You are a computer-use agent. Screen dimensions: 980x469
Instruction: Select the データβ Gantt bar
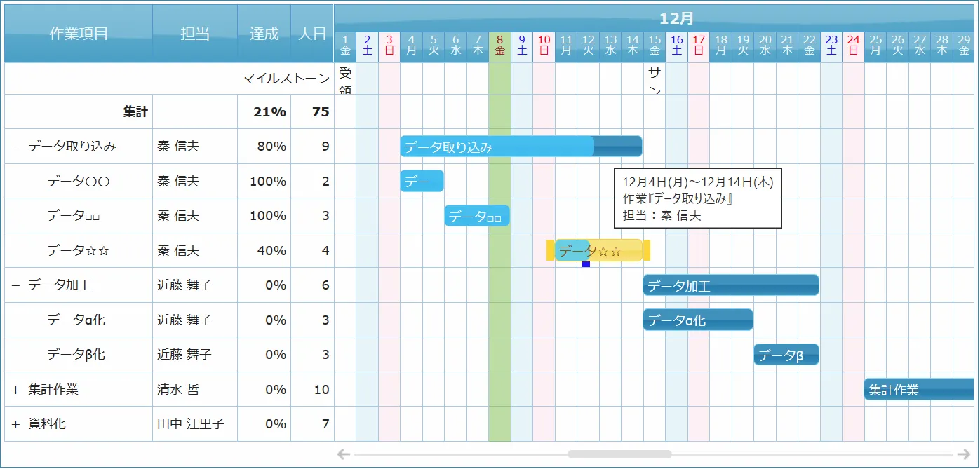coord(786,355)
